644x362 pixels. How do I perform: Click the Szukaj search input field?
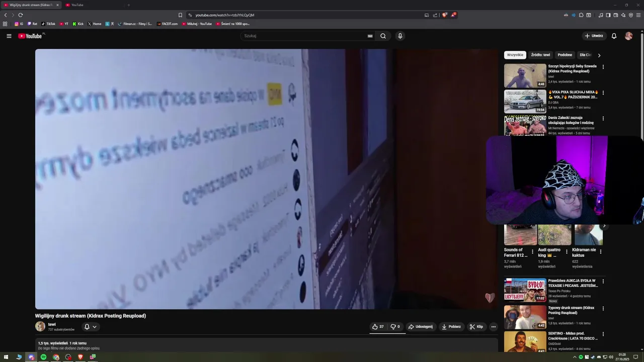[304, 36]
